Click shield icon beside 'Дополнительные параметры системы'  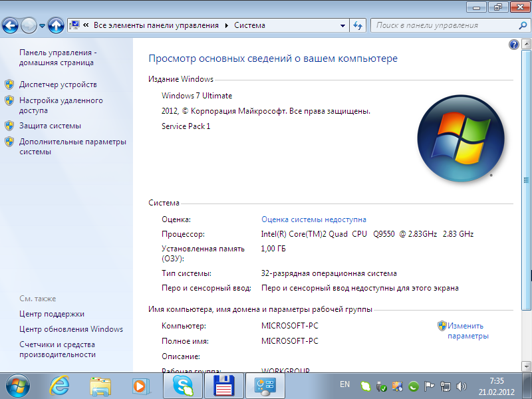coord(9,142)
